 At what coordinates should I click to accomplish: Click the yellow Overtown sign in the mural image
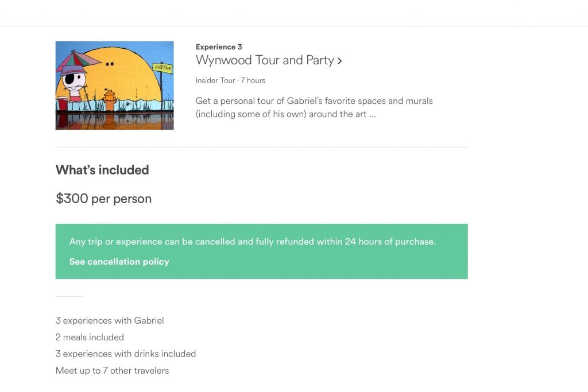163,68
